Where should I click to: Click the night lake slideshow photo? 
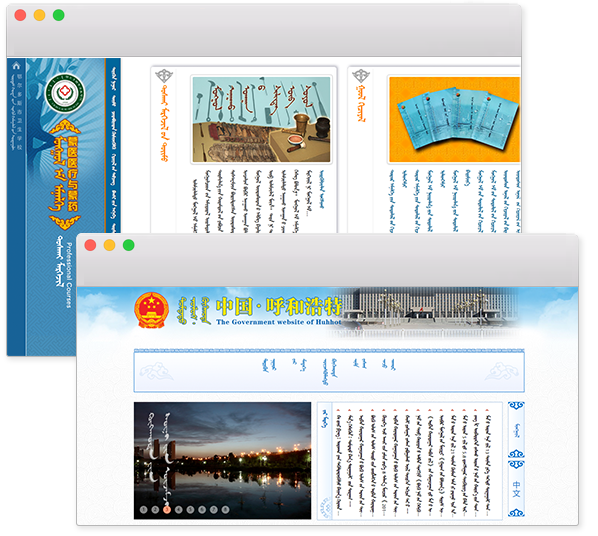(222, 460)
